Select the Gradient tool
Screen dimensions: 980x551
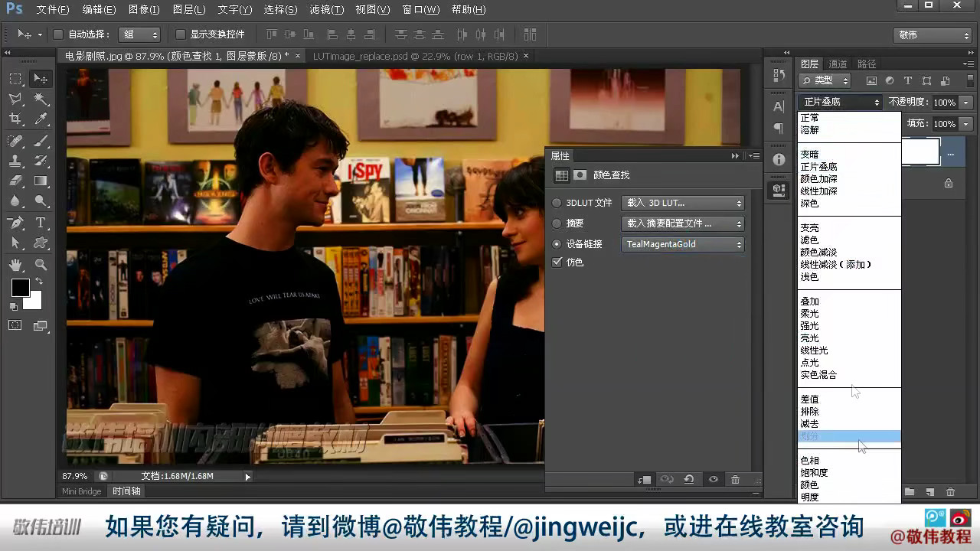(x=41, y=181)
